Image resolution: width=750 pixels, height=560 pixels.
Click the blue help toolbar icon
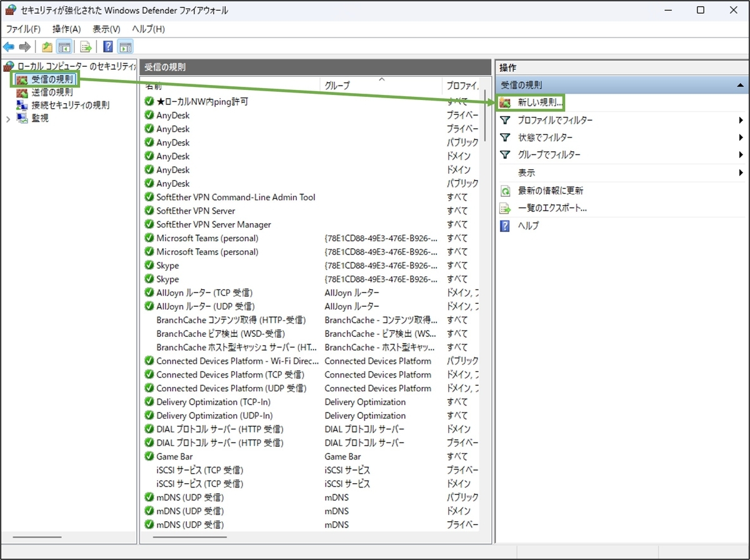click(107, 47)
